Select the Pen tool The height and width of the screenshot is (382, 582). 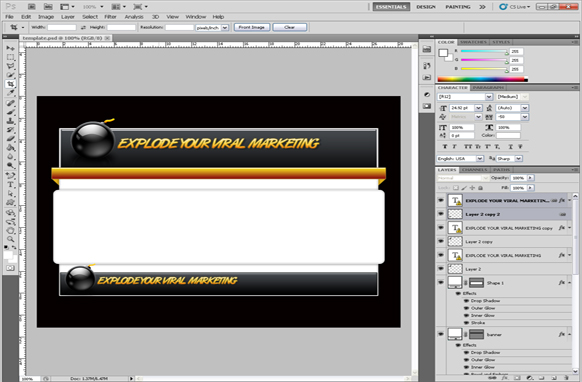coord(10,176)
